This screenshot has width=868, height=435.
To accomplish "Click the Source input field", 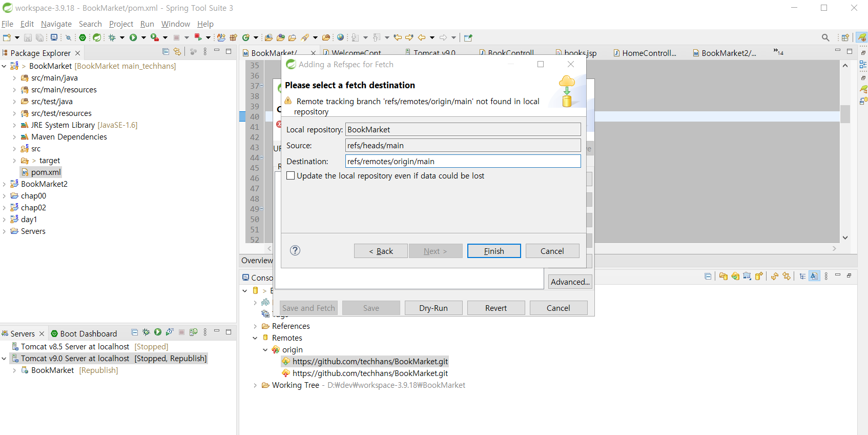I will click(463, 145).
